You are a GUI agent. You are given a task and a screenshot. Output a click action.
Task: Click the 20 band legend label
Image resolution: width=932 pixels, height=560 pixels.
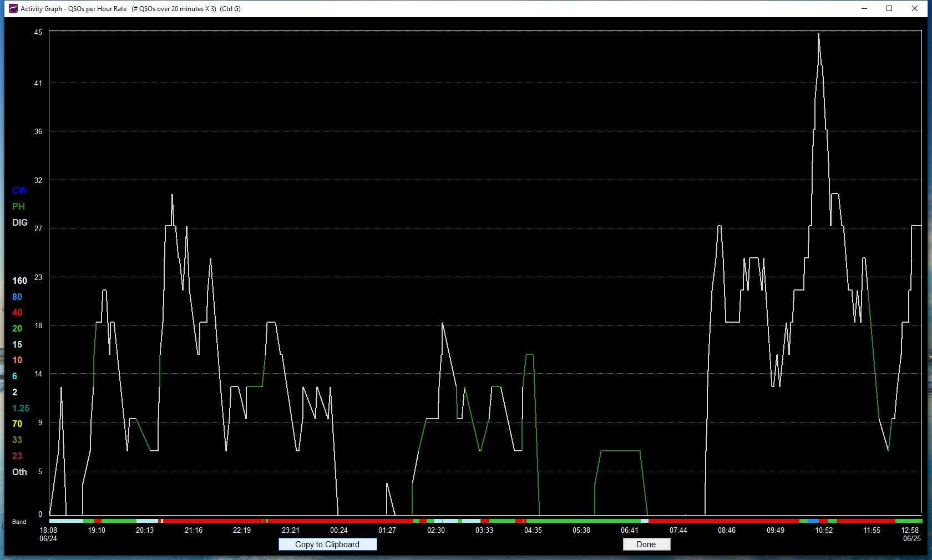pyautogui.click(x=17, y=329)
